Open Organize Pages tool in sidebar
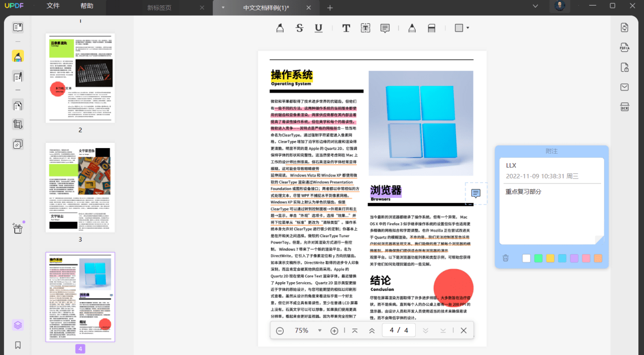644x355 pixels. click(18, 106)
